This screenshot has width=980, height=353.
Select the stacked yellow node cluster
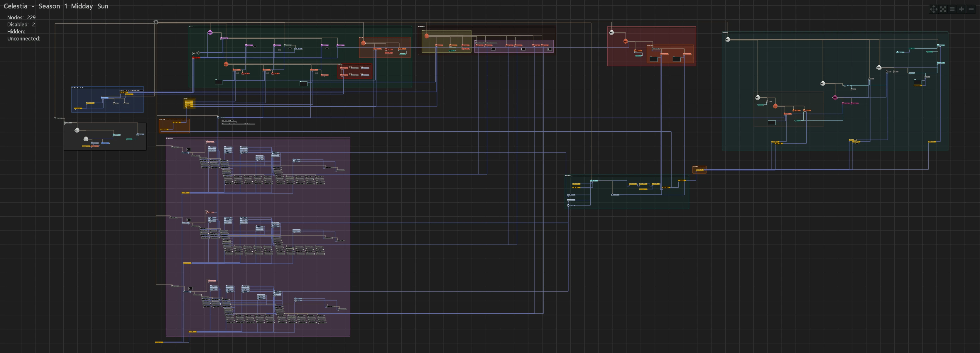tap(190, 103)
